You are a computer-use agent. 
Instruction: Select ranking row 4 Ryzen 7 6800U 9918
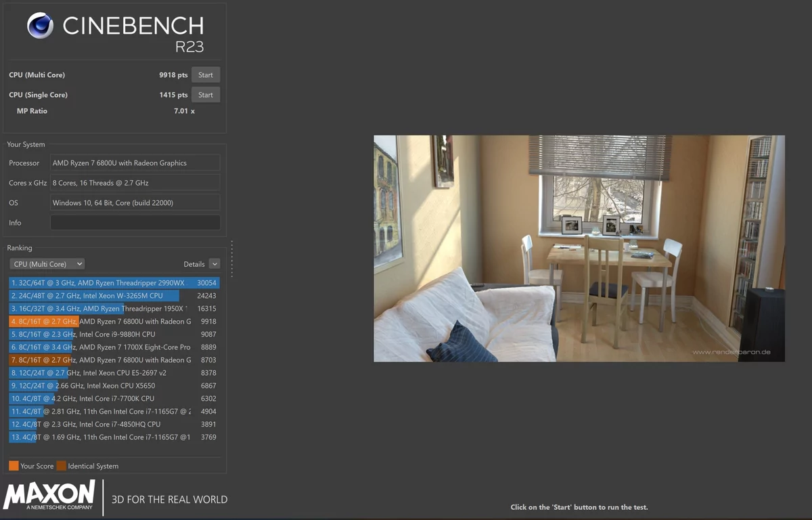(x=114, y=322)
